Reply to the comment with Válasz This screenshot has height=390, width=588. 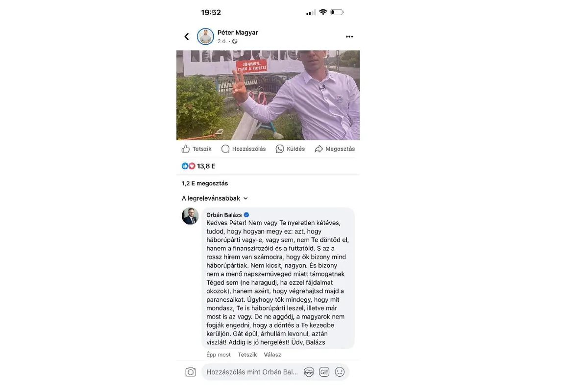(x=272, y=355)
